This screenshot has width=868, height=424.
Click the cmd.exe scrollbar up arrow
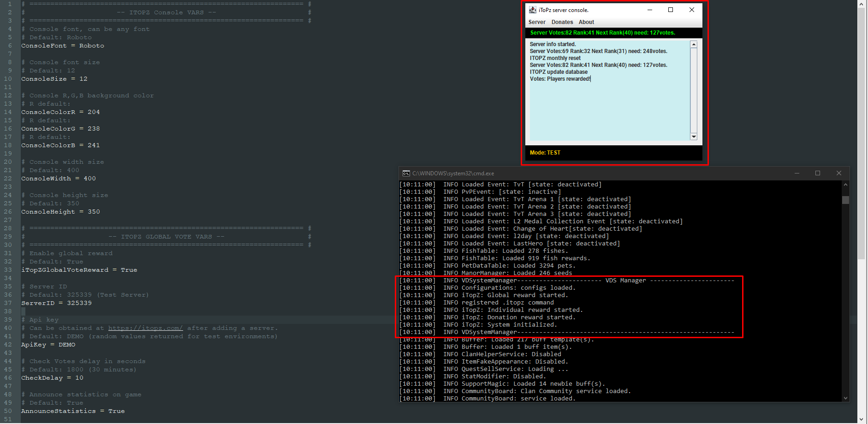pyautogui.click(x=845, y=185)
